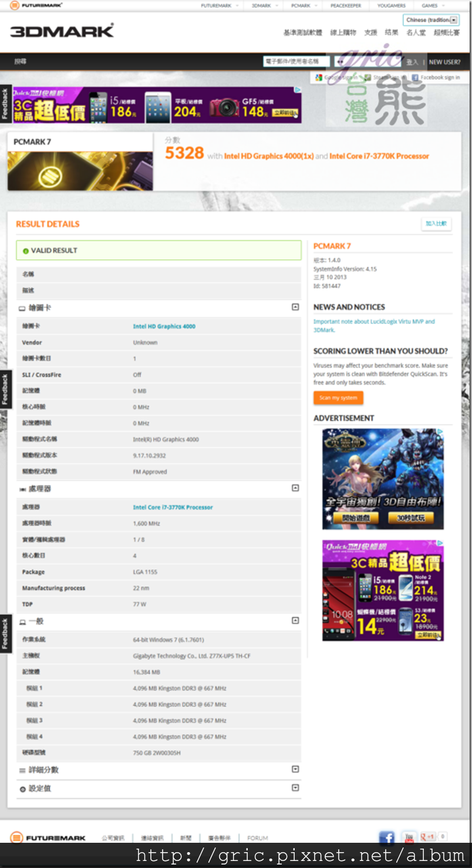Open the Intel HD Graphics 4000 link in the 繪圖卡 row
The height and width of the screenshot is (868, 472).
tap(164, 326)
